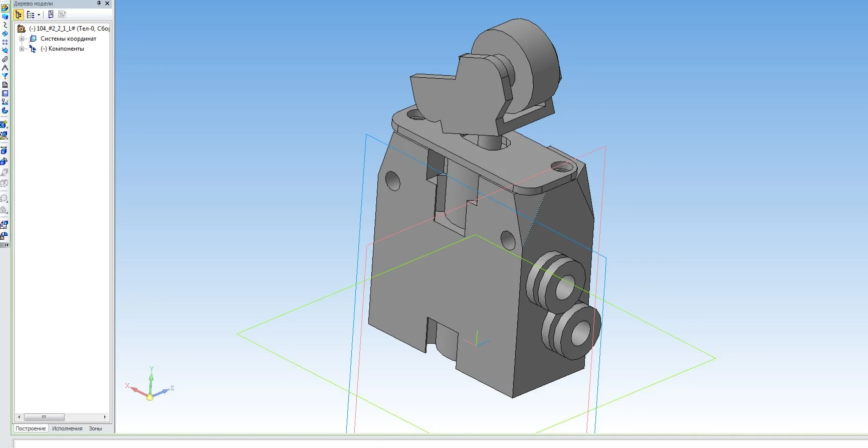868x448 pixels.
Task: Open the Auxiliary geometry tool panel
Action: tap(5, 51)
